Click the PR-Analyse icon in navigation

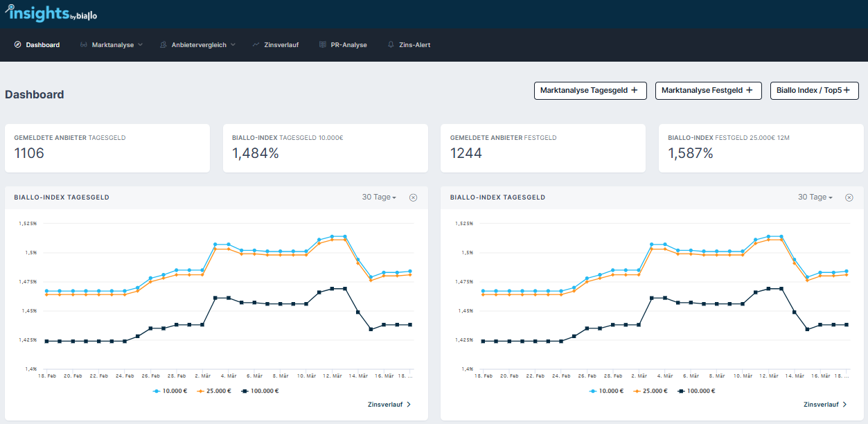(x=323, y=45)
